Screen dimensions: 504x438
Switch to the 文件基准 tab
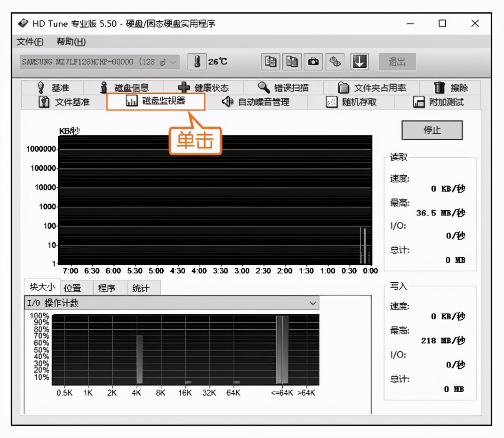64,102
